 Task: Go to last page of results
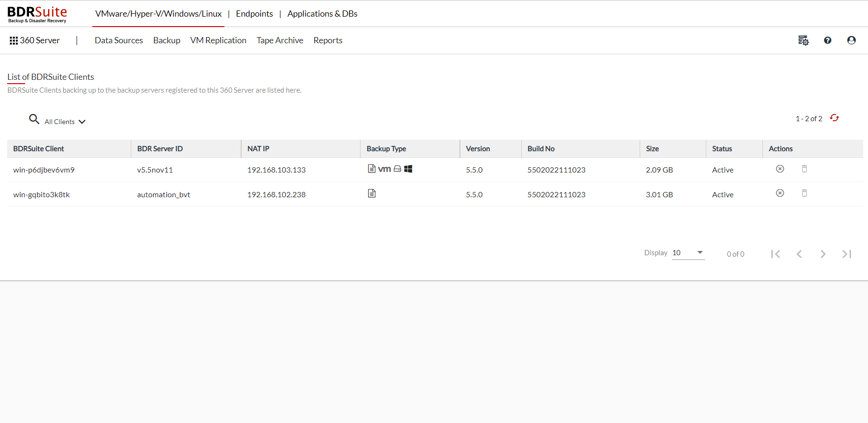(847, 254)
